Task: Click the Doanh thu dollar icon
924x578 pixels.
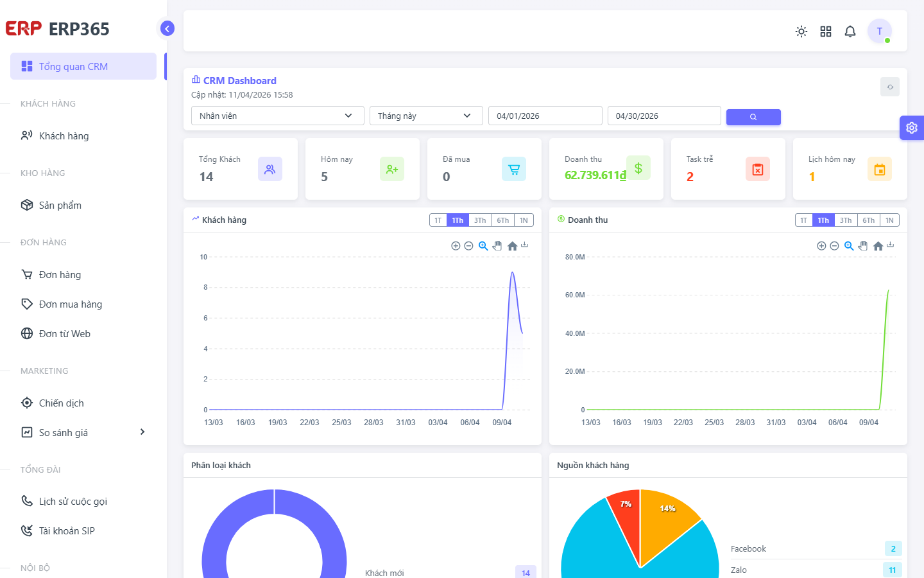Action: pos(638,168)
